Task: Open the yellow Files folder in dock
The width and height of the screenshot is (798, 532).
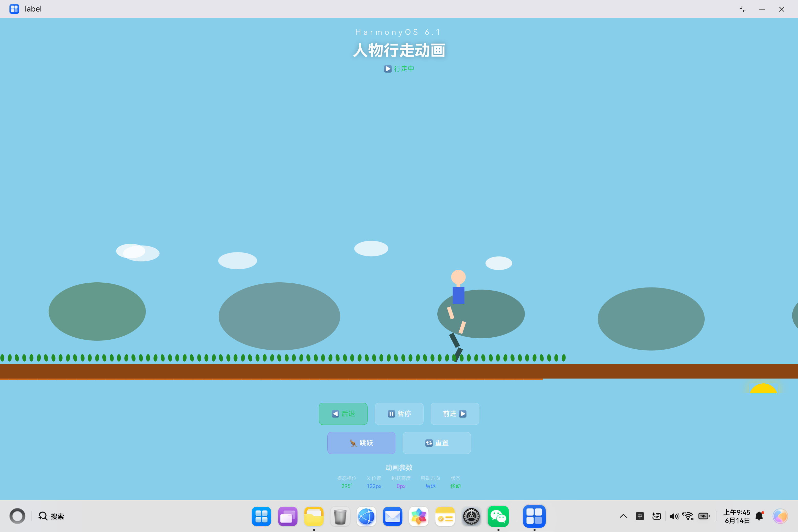Action: click(314, 516)
